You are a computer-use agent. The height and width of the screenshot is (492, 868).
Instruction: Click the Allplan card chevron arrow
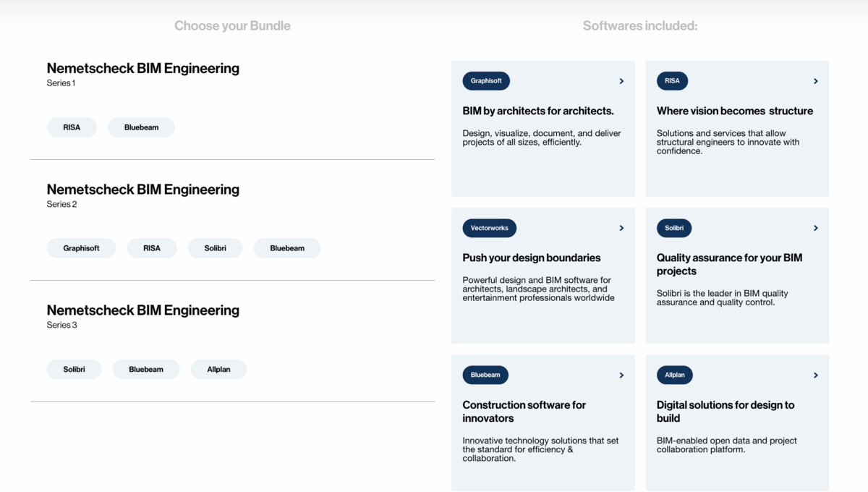coord(815,376)
